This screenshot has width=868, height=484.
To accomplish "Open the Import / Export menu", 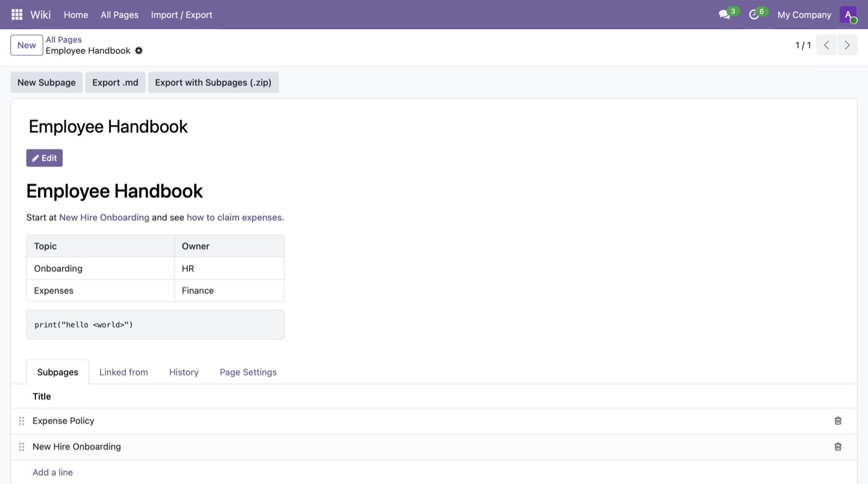I will click(182, 14).
